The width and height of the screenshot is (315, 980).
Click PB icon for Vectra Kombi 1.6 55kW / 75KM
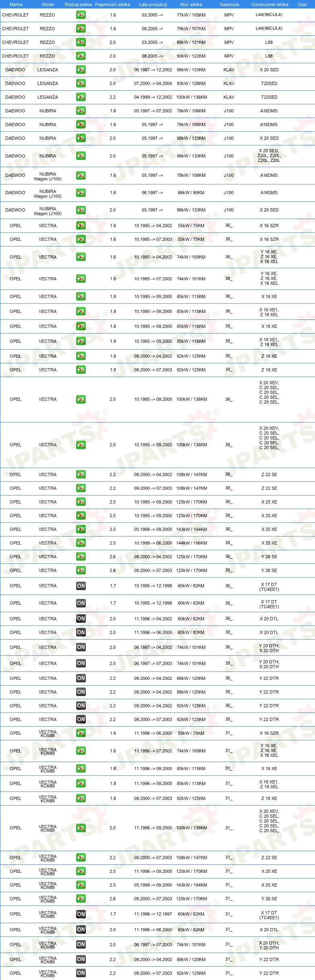tap(81, 733)
